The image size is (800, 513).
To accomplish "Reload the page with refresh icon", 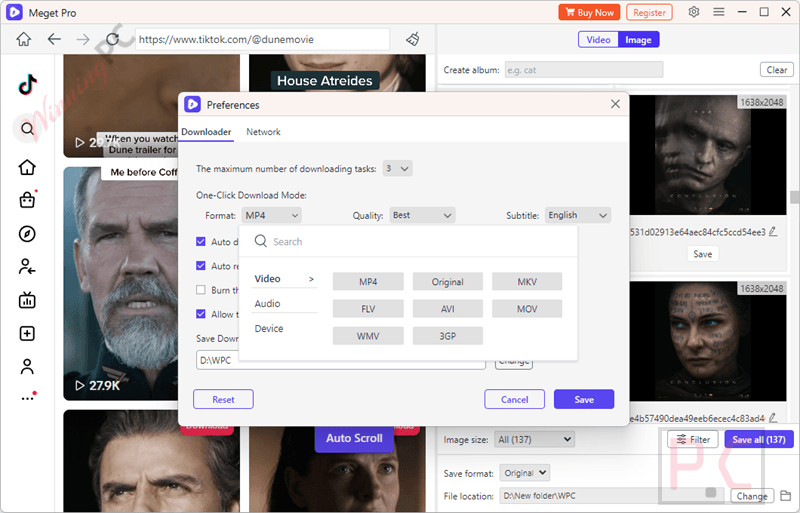I will 112,39.
